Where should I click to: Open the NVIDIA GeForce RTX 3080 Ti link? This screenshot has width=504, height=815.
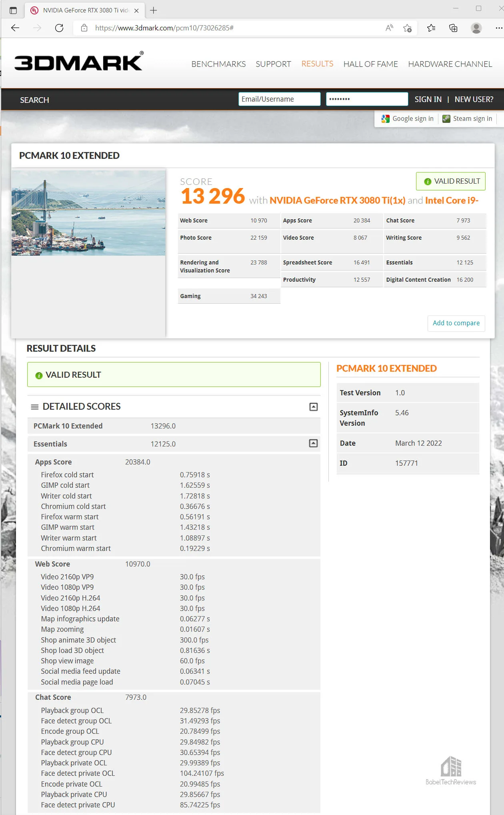click(x=337, y=200)
